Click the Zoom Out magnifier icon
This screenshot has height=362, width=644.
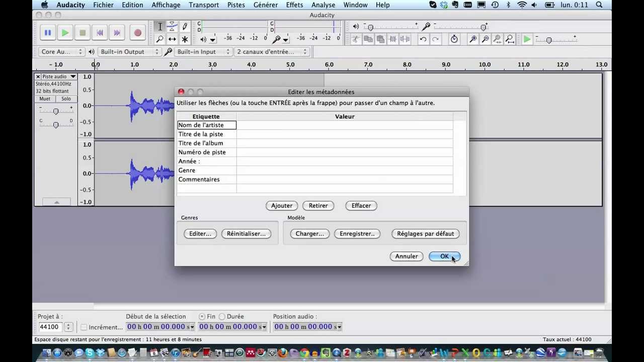pos(485,39)
